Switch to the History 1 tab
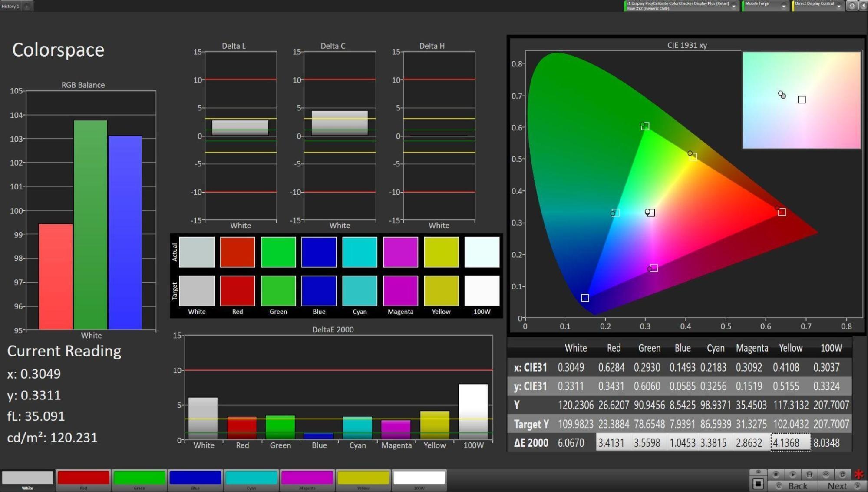This screenshot has height=492, width=868. [x=10, y=6]
